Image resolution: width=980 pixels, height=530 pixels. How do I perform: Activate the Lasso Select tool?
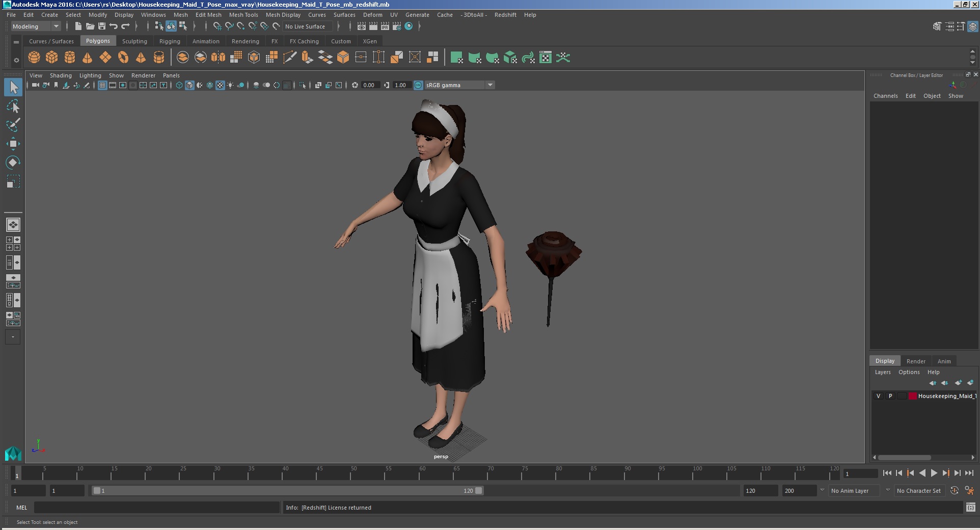[x=13, y=107]
